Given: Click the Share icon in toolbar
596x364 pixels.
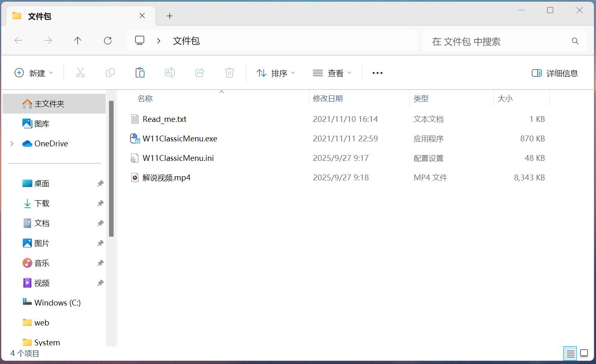Looking at the screenshot, I should tap(200, 73).
